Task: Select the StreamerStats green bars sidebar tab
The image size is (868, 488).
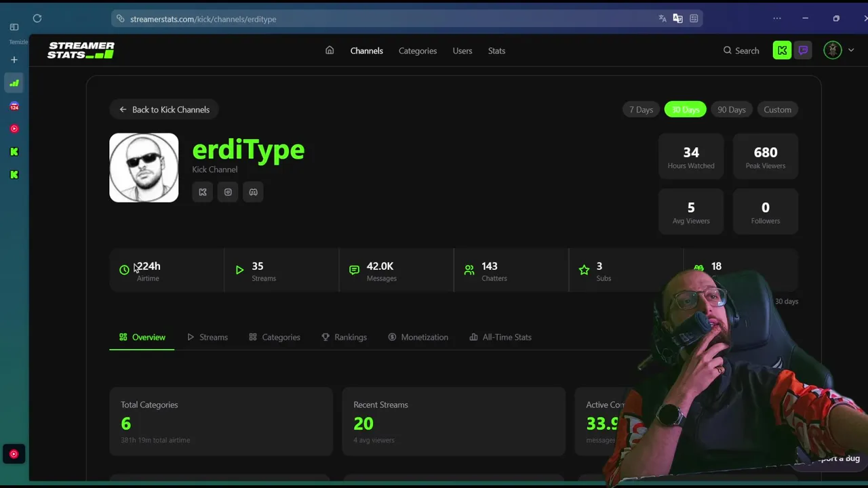Action: [14, 83]
